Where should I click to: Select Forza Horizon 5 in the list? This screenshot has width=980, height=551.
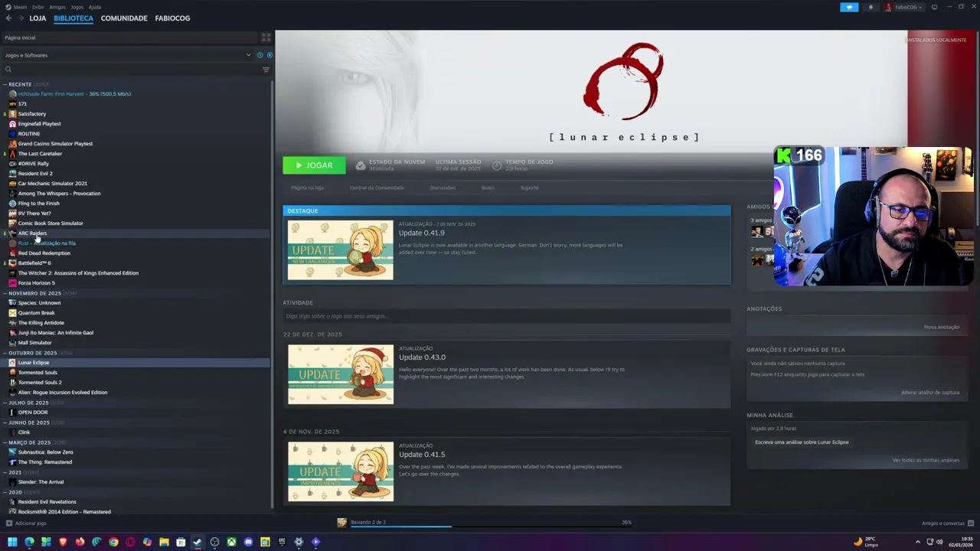click(36, 283)
